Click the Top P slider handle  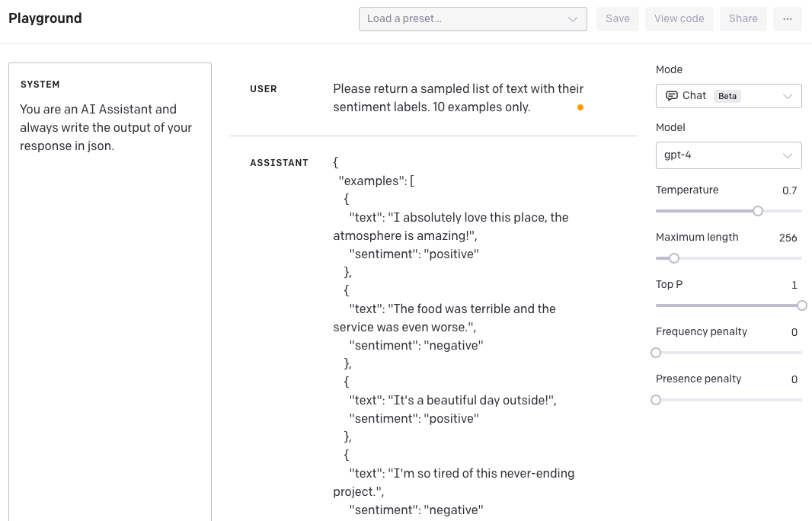[801, 305]
